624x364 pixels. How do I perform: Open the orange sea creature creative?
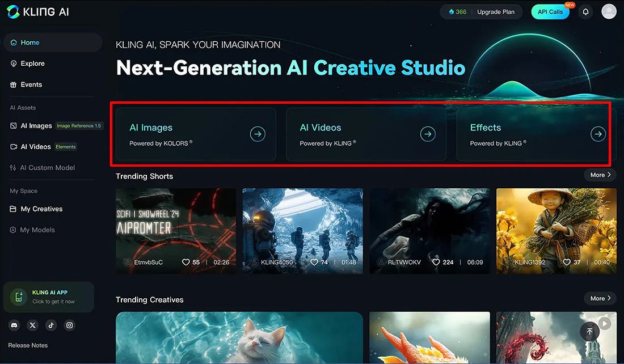point(430,337)
